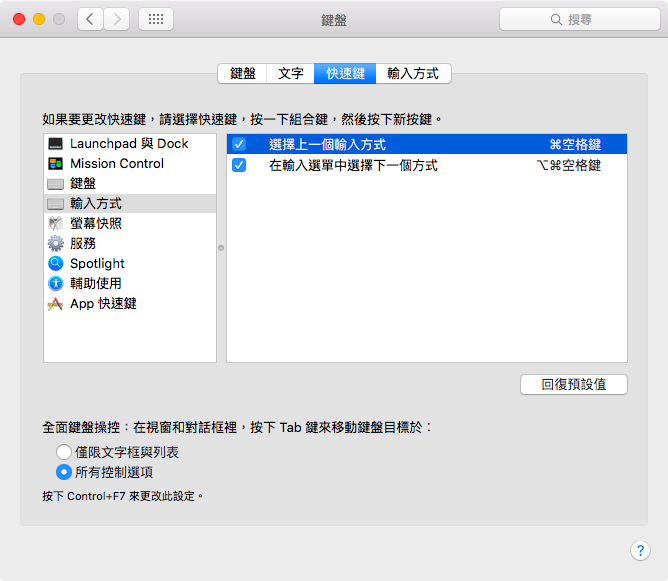Click the 搜尋 search field
Image resolution: width=668 pixels, height=581 pixels.
pyautogui.click(x=580, y=19)
